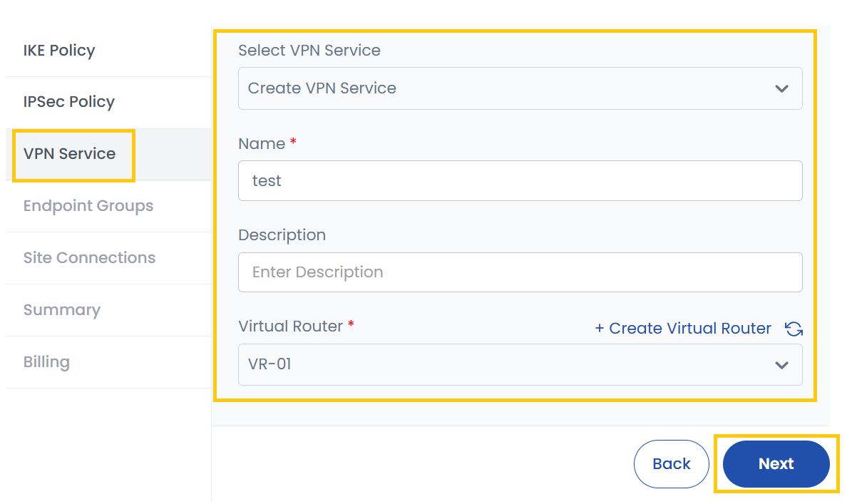Click the Back button

(671, 463)
